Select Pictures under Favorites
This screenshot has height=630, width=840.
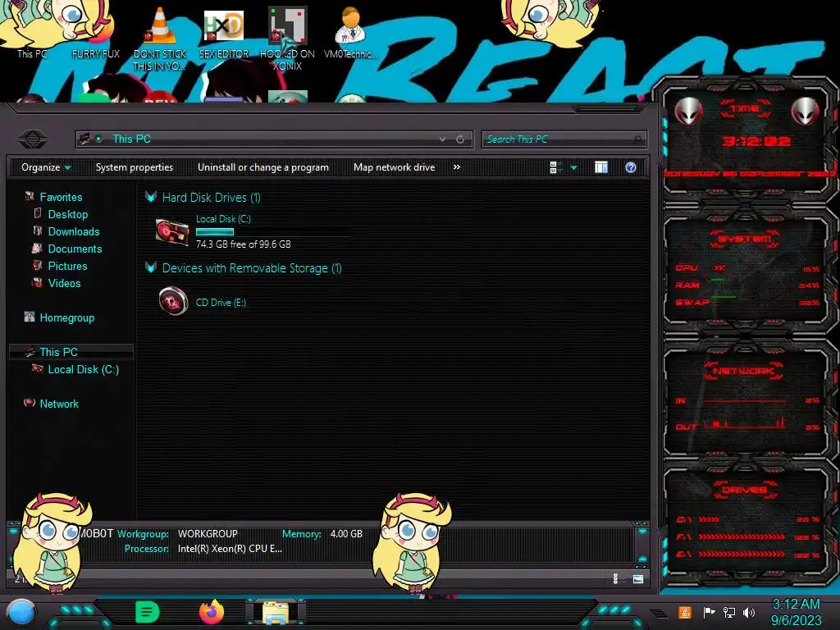(x=67, y=266)
